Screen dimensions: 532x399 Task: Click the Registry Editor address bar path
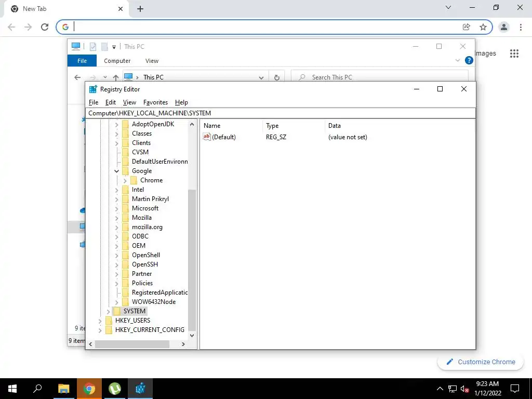click(280, 113)
